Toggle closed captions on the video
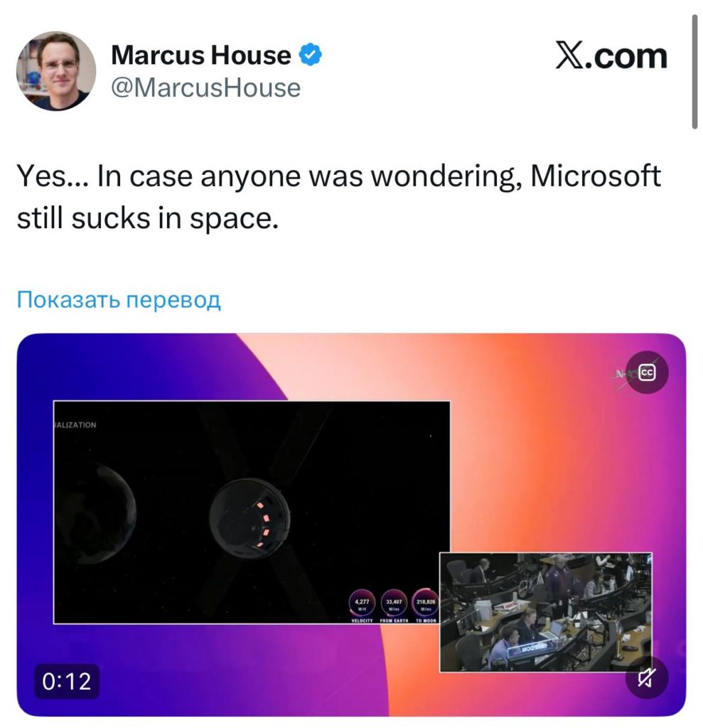The height and width of the screenshot is (728, 703). 647,373
